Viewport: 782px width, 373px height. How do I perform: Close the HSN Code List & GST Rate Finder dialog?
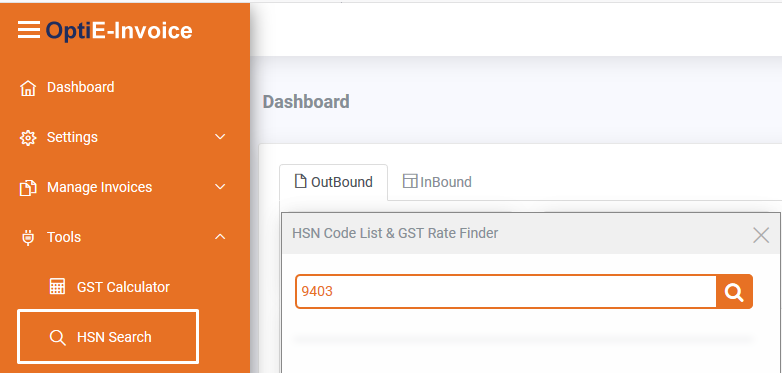click(761, 235)
